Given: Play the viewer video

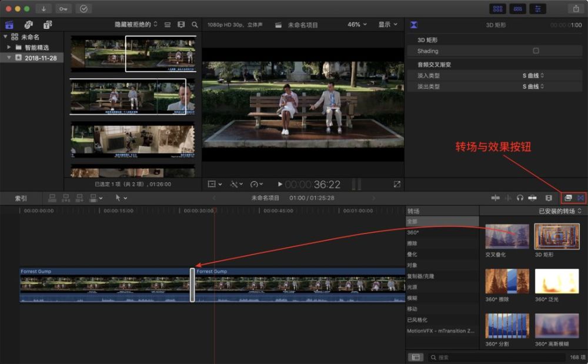Looking at the screenshot, I should (280, 184).
